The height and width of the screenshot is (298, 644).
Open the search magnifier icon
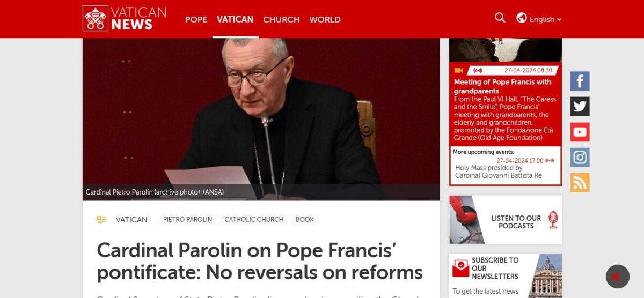coord(500,18)
